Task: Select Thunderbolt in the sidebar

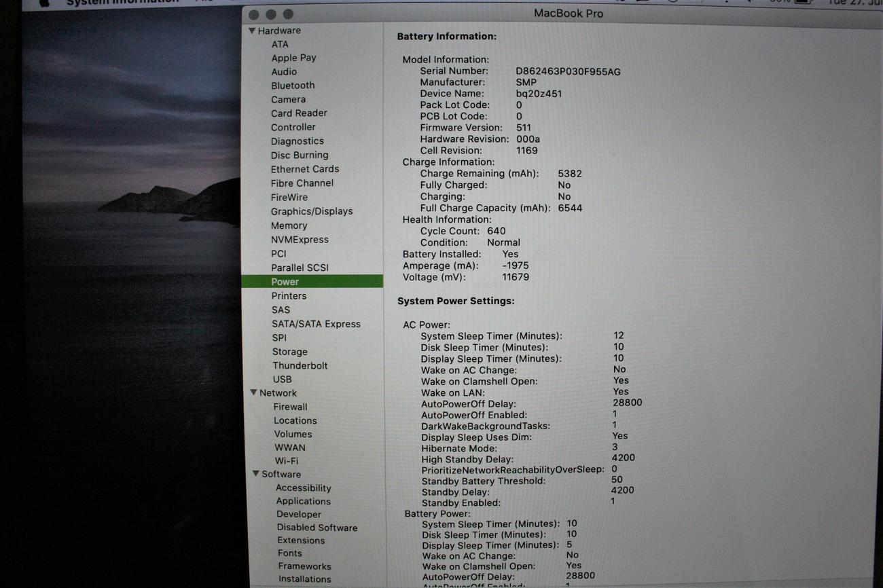Action: click(x=300, y=365)
